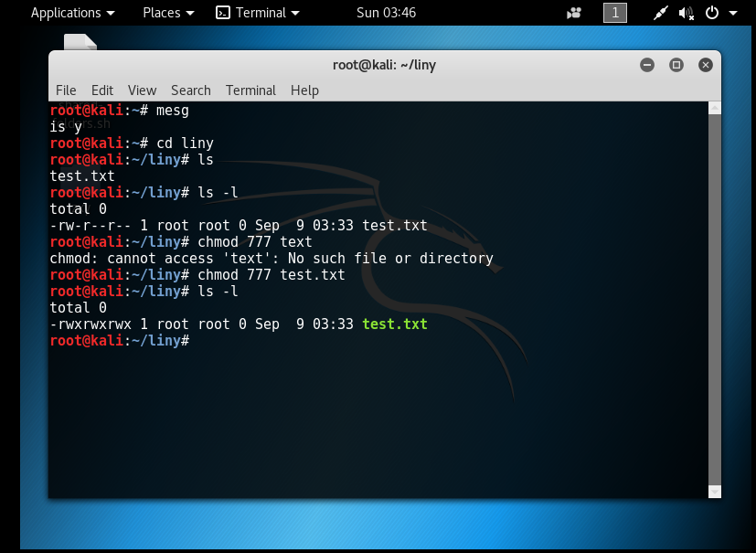Screen dimensions: 756x553
Task: Click the muted volume icon
Action: (x=687, y=13)
